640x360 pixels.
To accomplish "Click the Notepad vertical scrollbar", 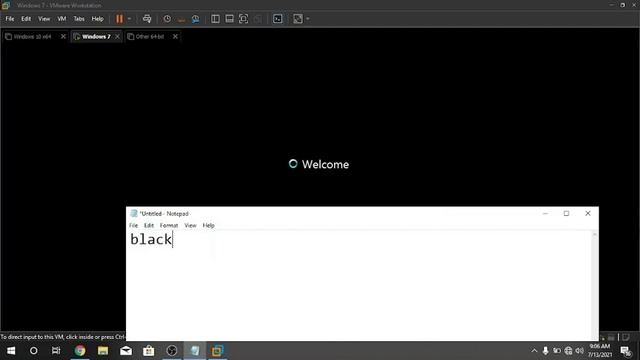I will (595, 286).
